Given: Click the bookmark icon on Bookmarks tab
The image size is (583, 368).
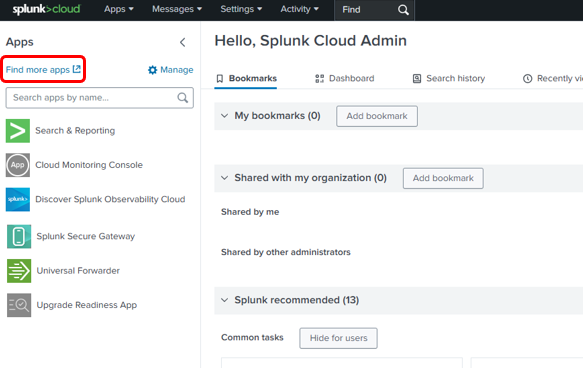Looking at the screenshot, I should pyautogui.click(x=220, y=78).
